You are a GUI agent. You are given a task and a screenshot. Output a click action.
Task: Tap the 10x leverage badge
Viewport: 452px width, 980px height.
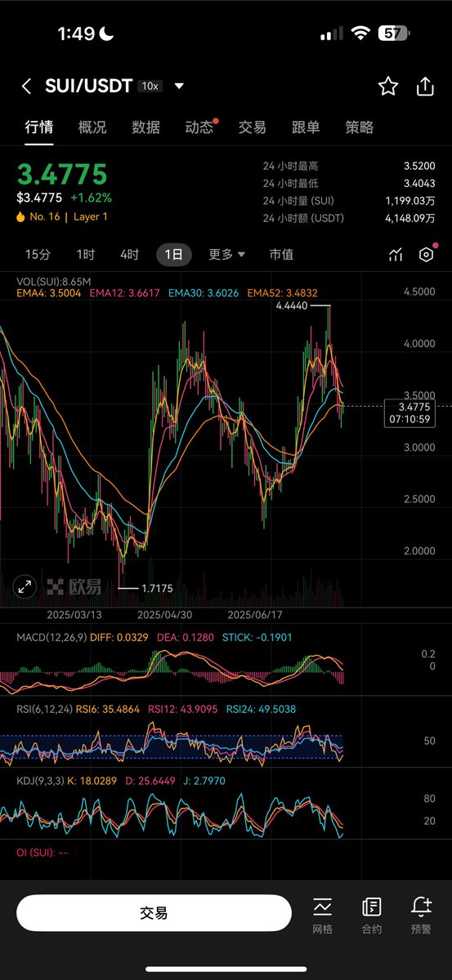[150, 87]
